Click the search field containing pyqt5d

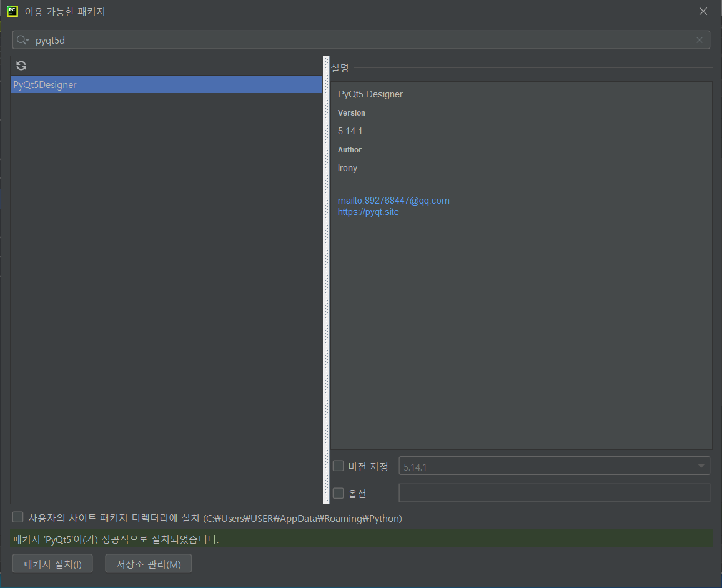pos(361,40)
